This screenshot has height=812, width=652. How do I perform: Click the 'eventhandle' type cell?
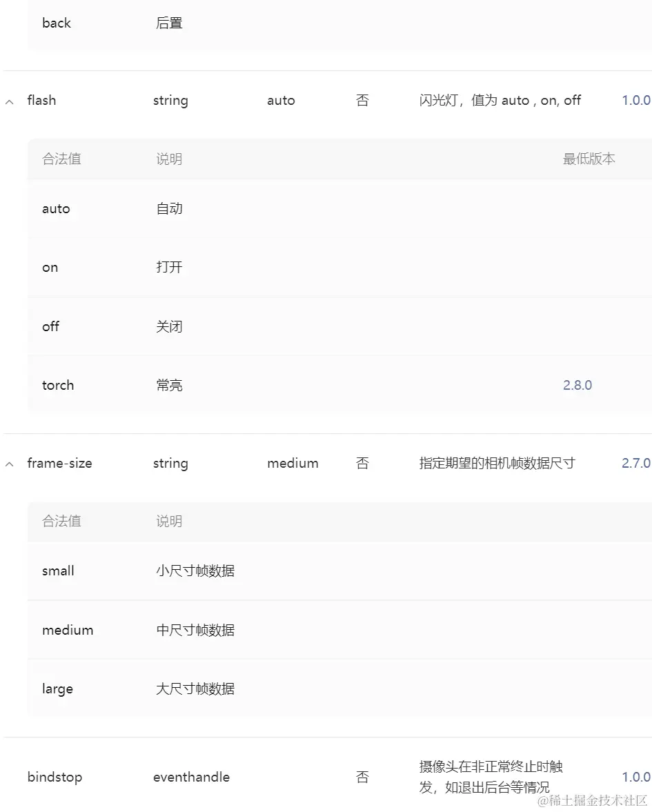pos(192,777)
